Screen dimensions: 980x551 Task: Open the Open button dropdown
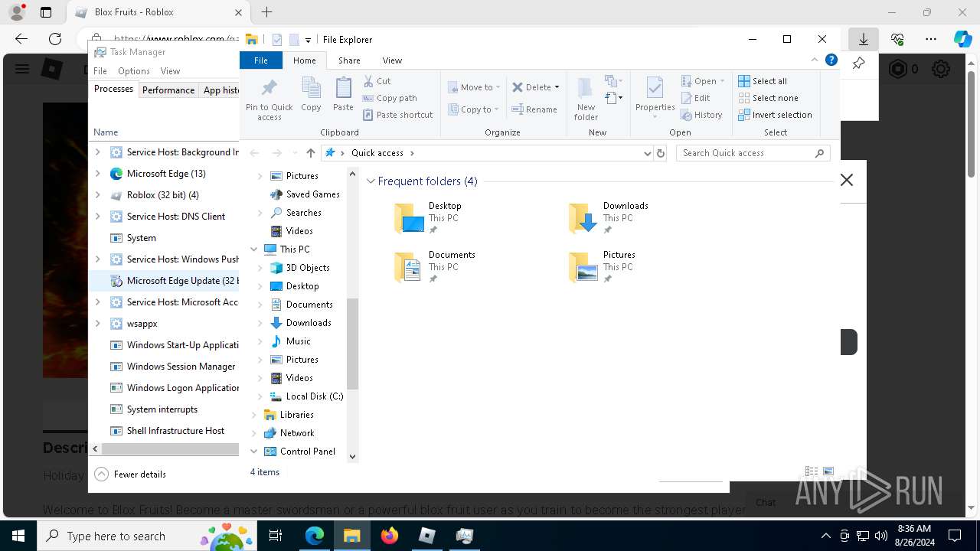(722, 81)
